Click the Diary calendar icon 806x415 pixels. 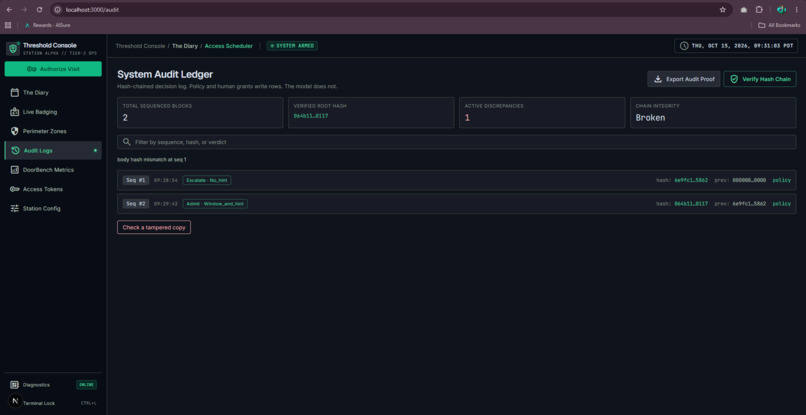tap(14, 93)
